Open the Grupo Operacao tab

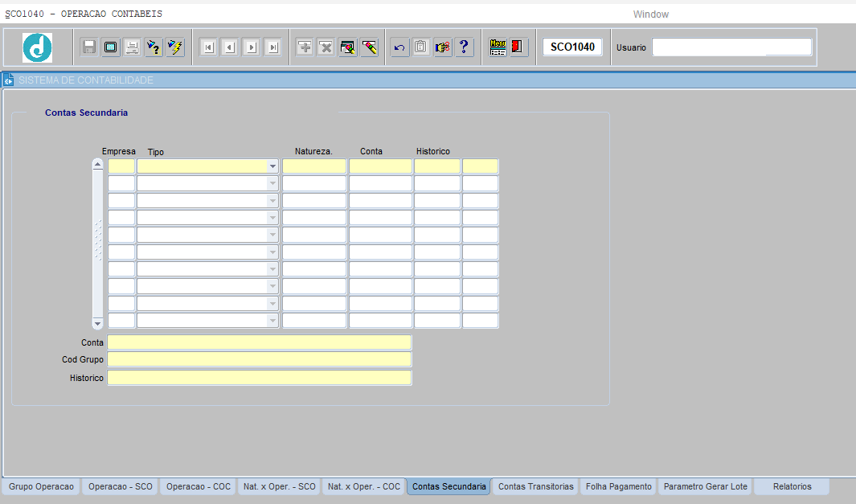click(x=41, y=486)
